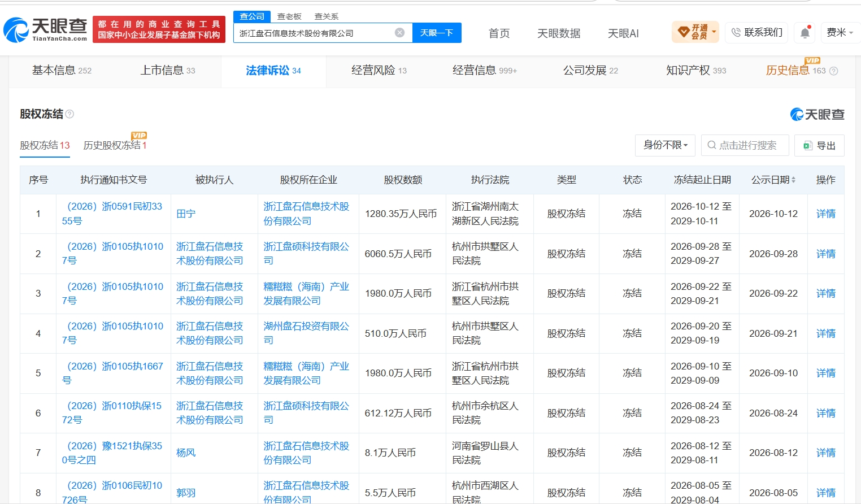This screenshot has height=504, width=861.
Task: Go to the 基本信息 tab
Action: pos(62,70)
